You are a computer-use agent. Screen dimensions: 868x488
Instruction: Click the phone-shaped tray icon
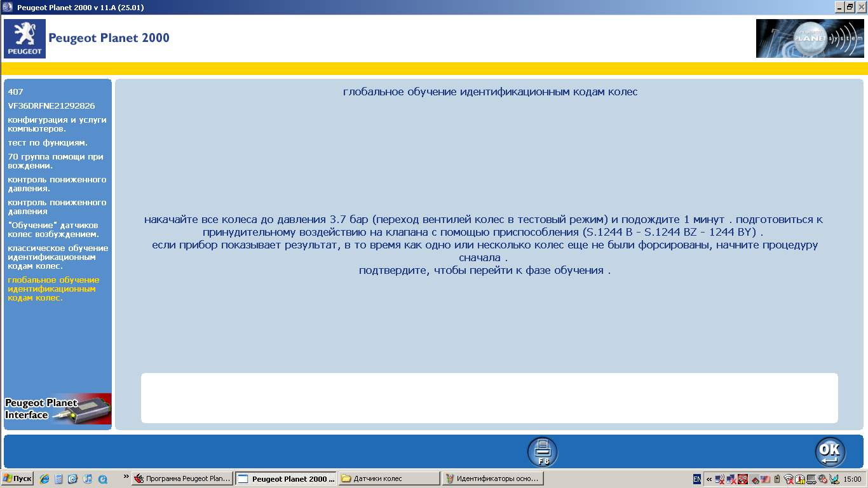pyautogui.click(x=777, y=479)
